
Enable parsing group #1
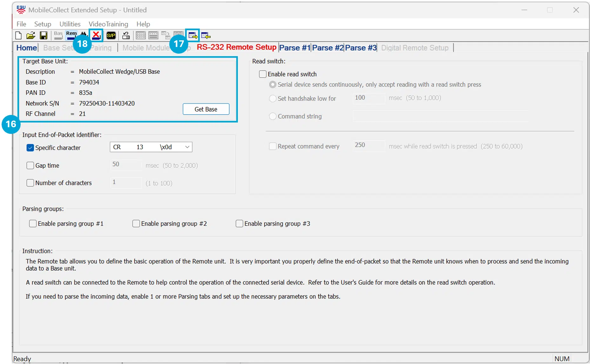(33, 224)
